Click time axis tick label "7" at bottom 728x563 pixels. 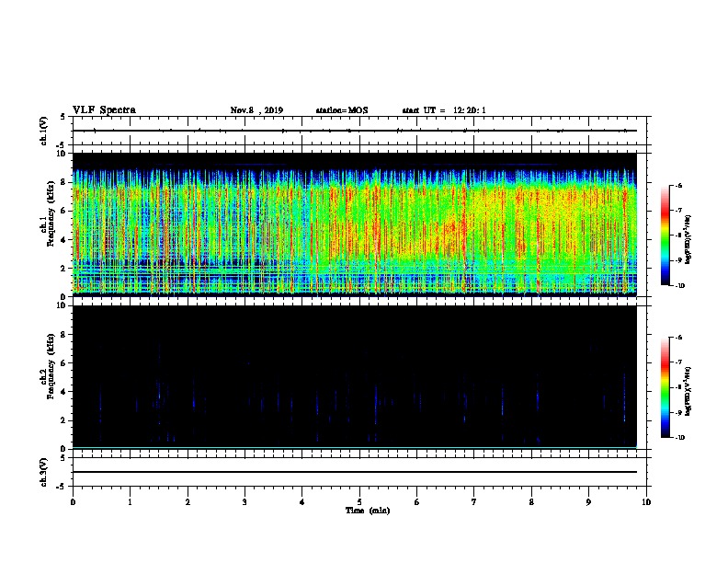[x=474, y=502]
